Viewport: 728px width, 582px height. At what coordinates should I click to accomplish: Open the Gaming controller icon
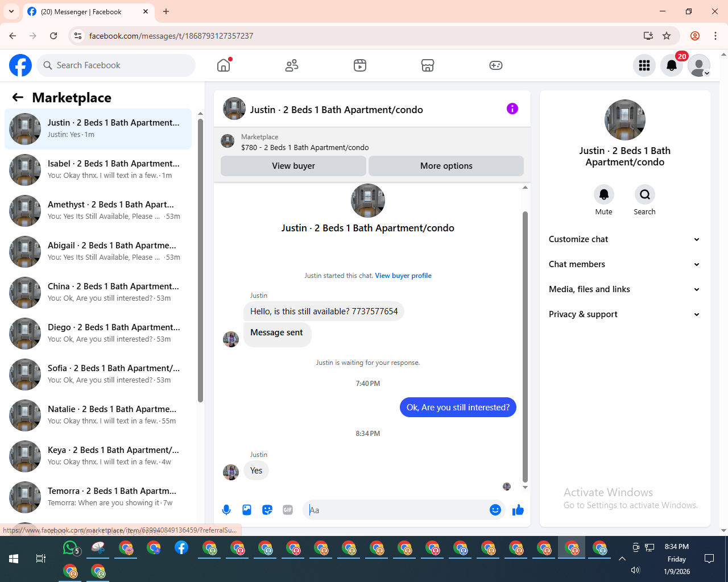coord(496,65)
